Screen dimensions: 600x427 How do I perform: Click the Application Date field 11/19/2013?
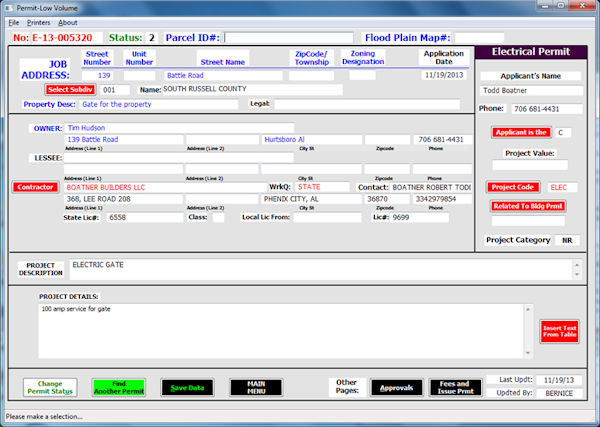pyautogui.click(x=444, y=75)
